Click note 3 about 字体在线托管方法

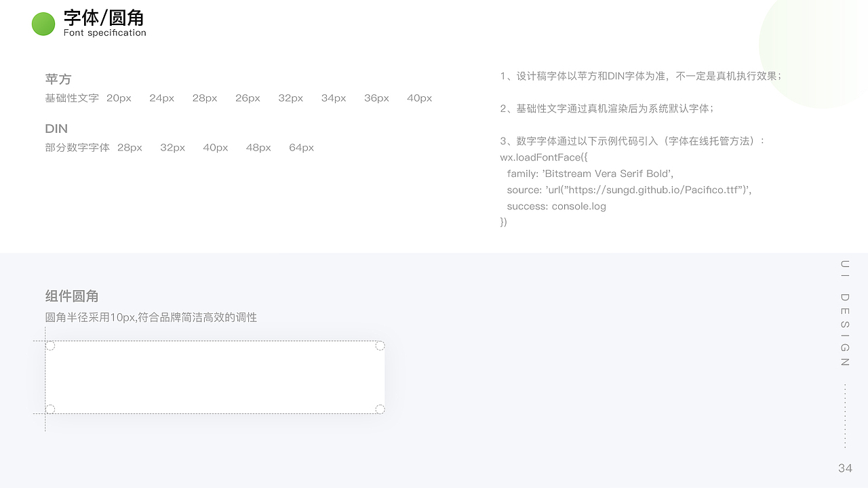[633, 141]
